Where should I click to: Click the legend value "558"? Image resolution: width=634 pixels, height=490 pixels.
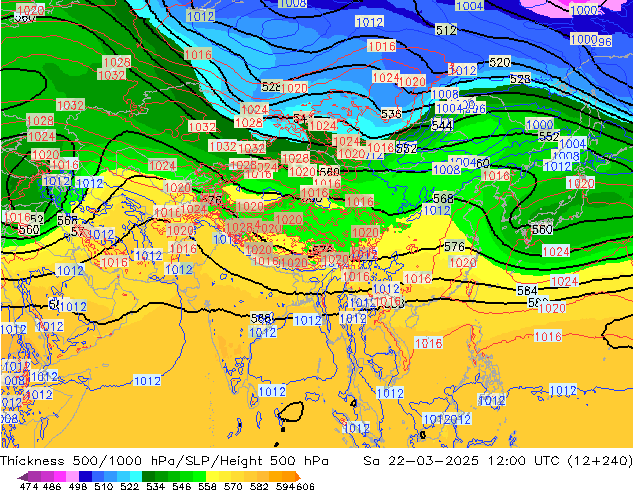click(207, 486)
